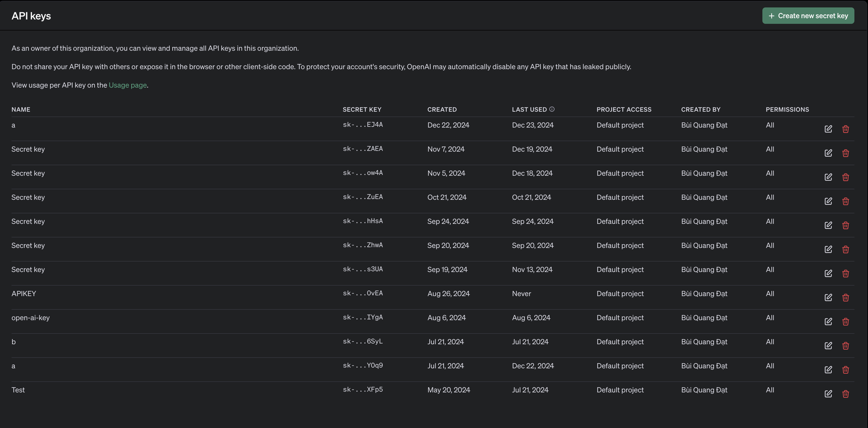Click All permissions in the b row
The height and width of the screenshot is (428, 868).
(770, 342)
